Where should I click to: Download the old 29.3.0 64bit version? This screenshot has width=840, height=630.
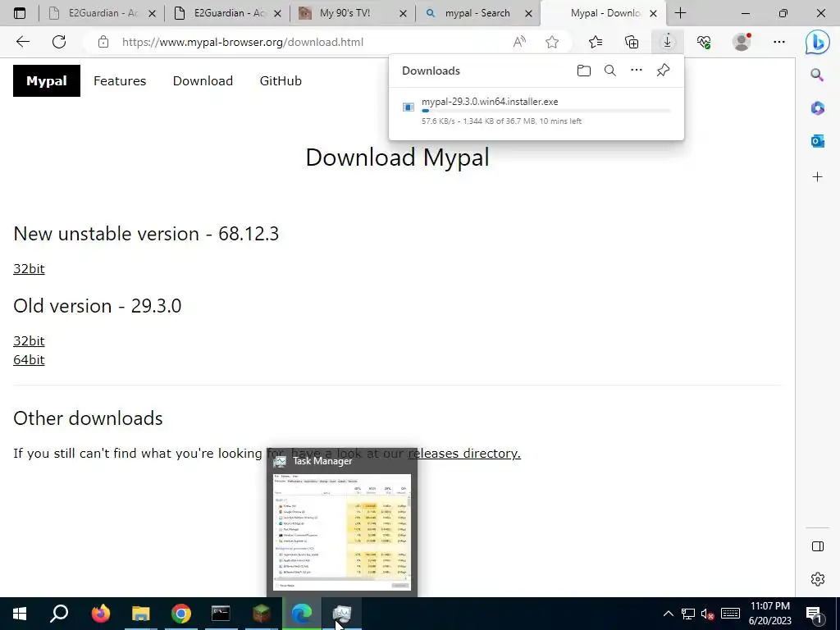click(29, 359)
